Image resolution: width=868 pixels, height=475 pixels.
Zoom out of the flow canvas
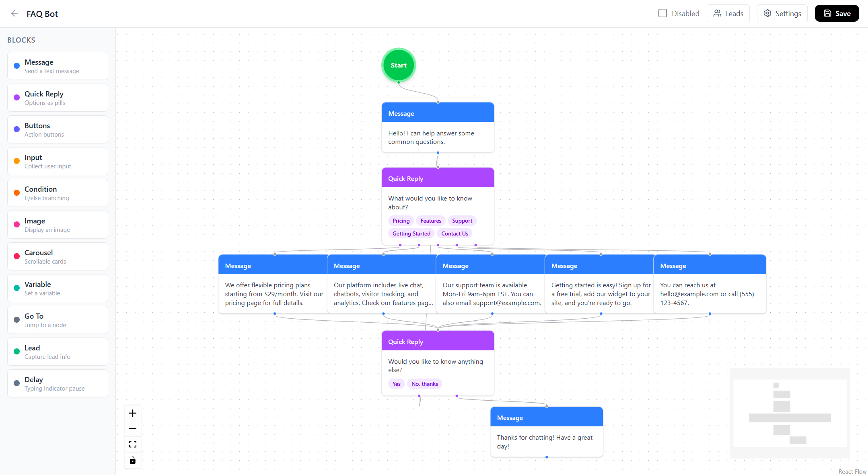(133, 429)
